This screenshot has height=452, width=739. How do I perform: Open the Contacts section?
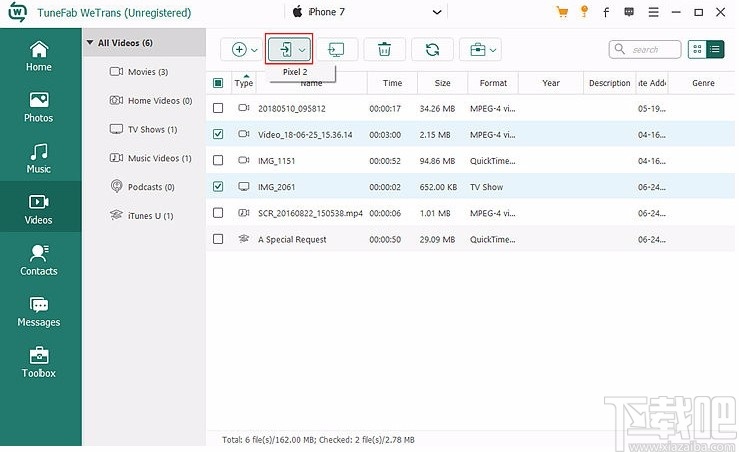coord(39,260)
